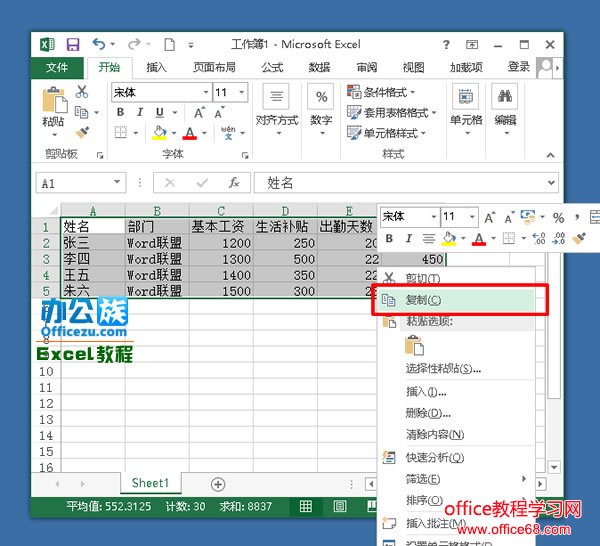Switch to the 页面布局 tab
Image resolution: width=600 pixels, height=546 pixels.
tap(214, 68)
